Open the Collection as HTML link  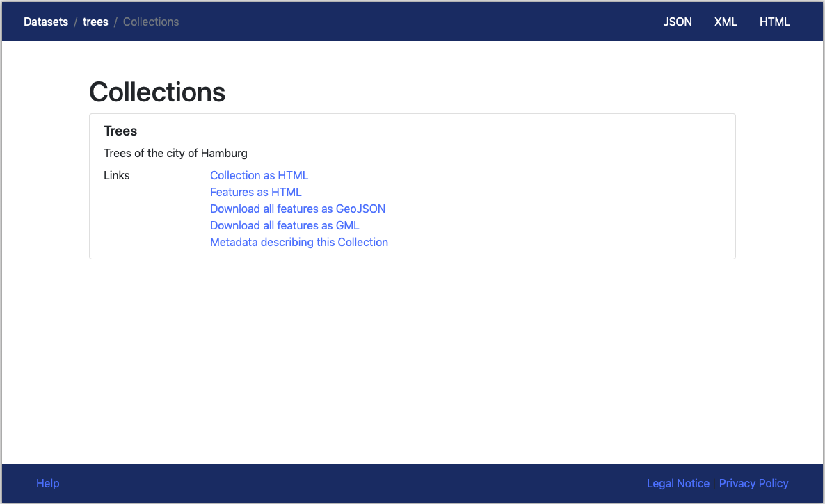click(259, 175)
